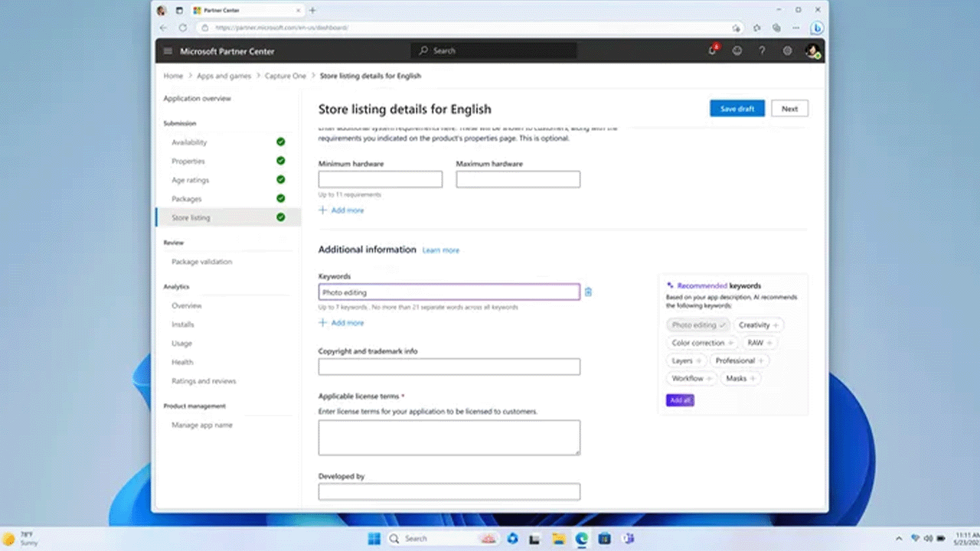This screenshot has height=551, width=980.
Task: Go to Apps and games breadcrumb
Action: coord(224,76)
